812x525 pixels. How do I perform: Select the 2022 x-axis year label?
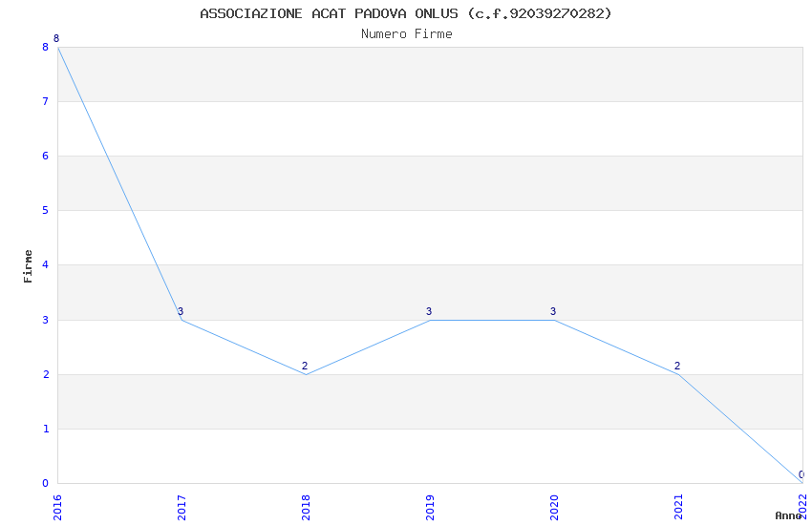pyautogui.click(x=802, y=506)
